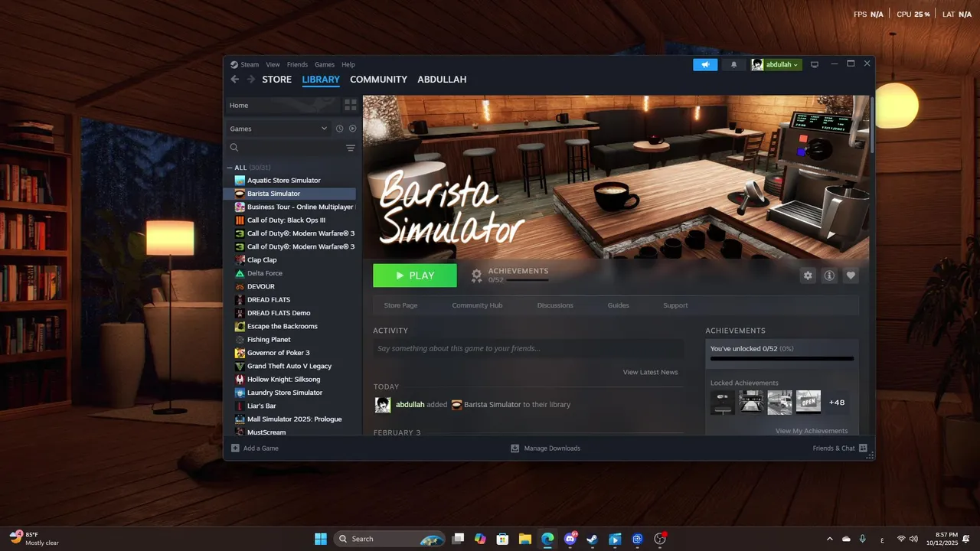Viewport: 980px width, 551px height.
Task: Click View Latest News link
Action: point(650,372)
